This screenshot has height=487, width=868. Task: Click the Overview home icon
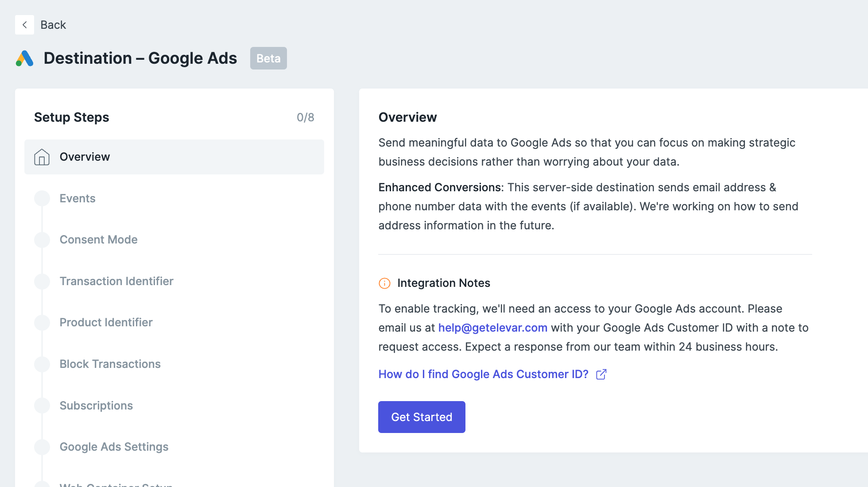42,157
